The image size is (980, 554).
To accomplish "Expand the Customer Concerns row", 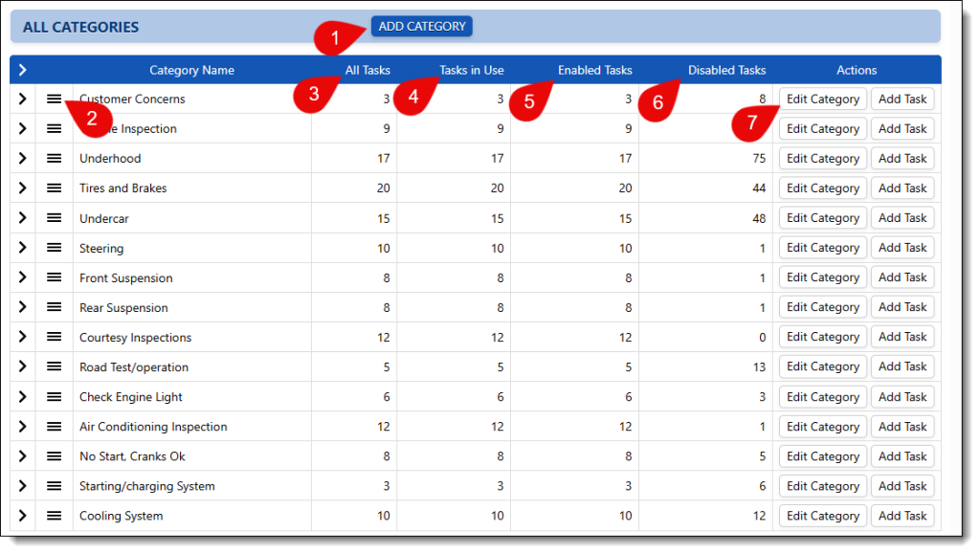I will point(23,99).
